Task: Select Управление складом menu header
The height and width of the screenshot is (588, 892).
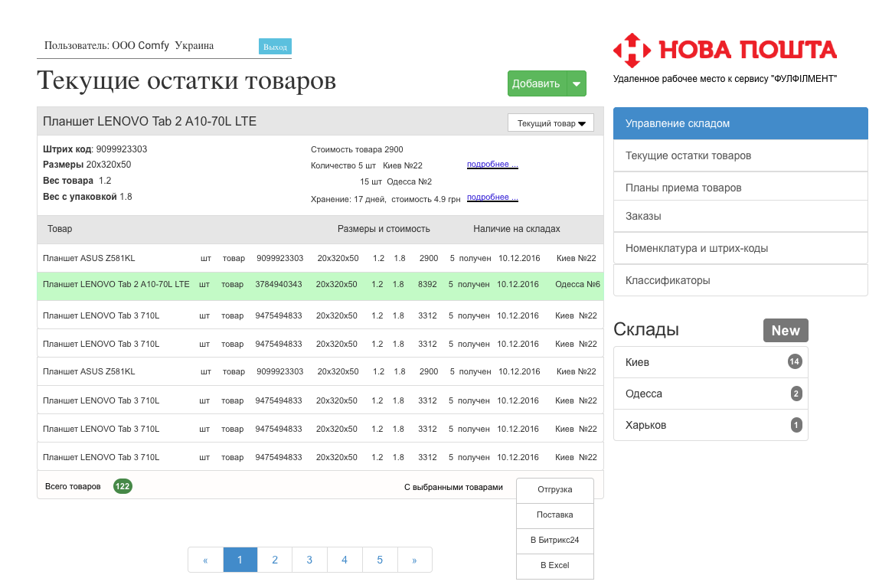Action: click(x=740, y=123)
